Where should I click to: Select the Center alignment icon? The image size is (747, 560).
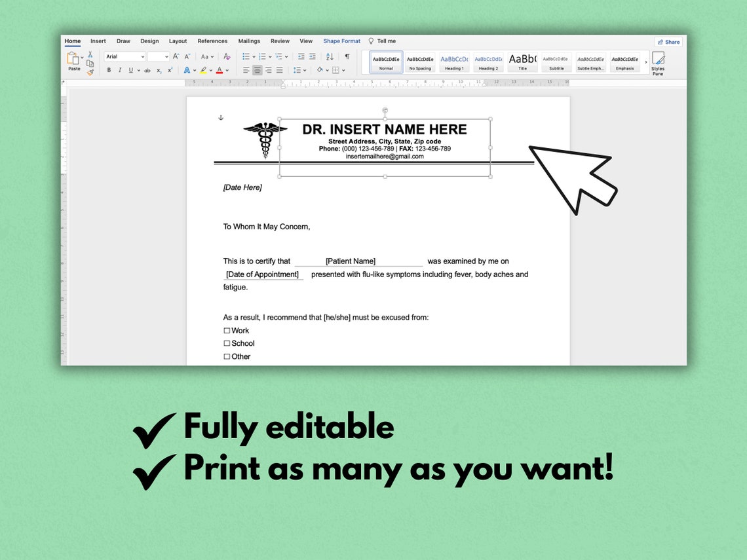257,70
